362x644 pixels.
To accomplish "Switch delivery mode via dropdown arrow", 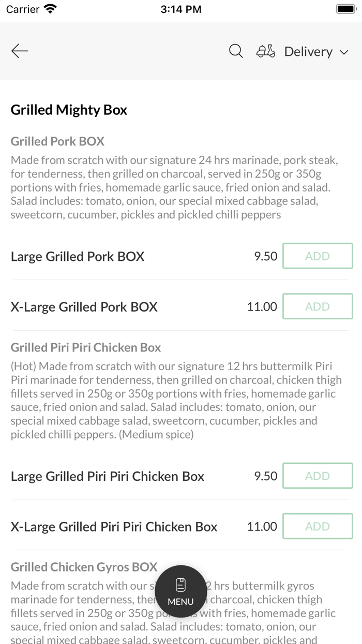I will pyautogui.click(x=344, y=52).
